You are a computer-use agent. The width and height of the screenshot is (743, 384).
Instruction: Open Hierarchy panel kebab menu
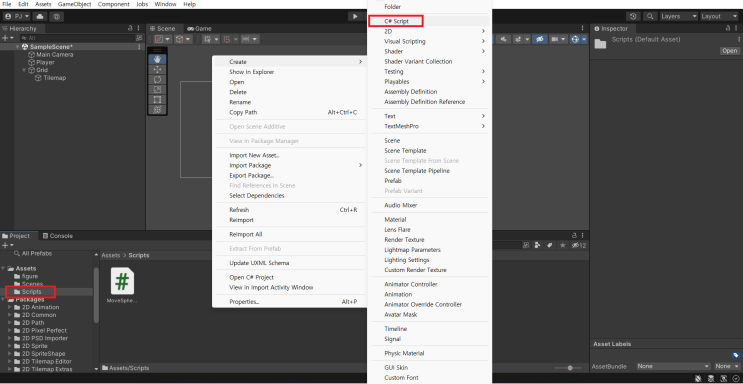(138, 28)
